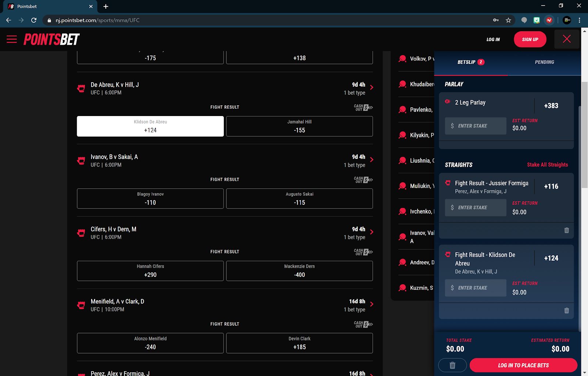Screen dimensions: 588x376
Task: Click the coin icon beside 2 Leg Parlay
Action: pyautogui.click(x=447, y=102)
